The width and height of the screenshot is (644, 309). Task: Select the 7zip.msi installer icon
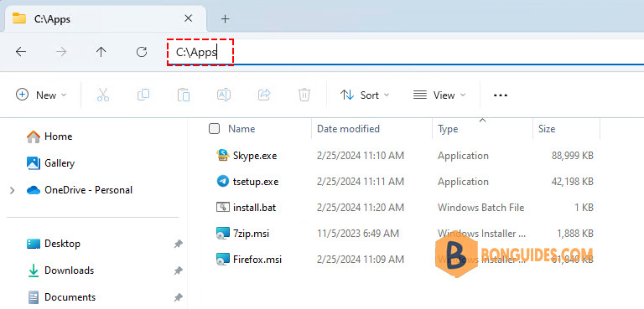(x=222, y=234)
